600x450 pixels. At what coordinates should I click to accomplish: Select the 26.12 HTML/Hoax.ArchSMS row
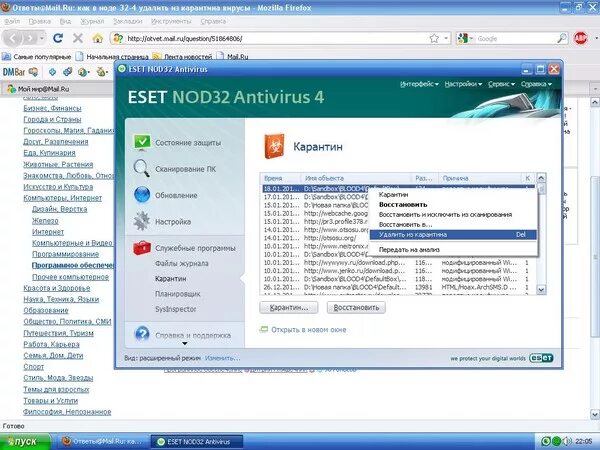coord(398,287)
